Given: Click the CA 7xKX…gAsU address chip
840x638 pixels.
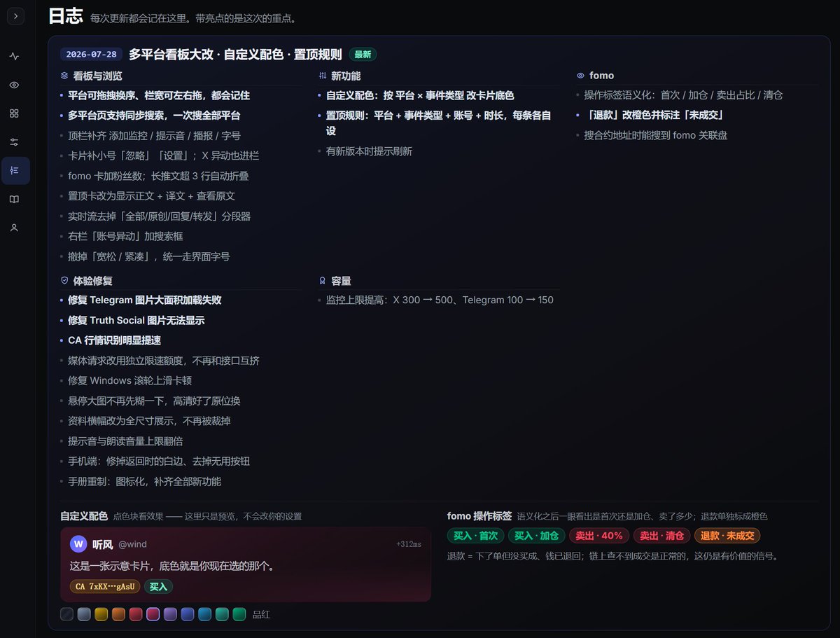Looking at the screenshot, I should 105,587.
